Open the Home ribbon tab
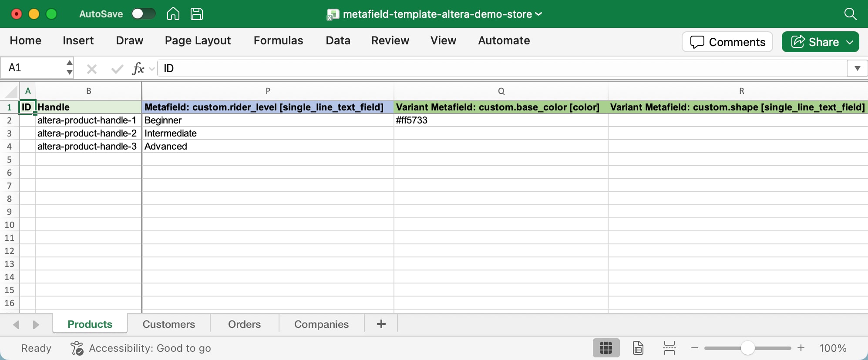The image size is (868, 360). tap(26, 40)
